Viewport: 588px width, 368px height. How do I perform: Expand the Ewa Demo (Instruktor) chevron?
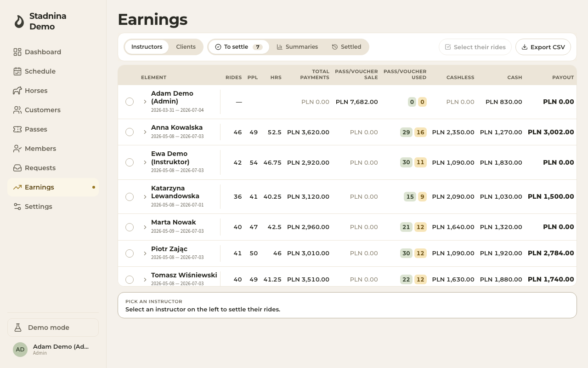click(145, 162)
